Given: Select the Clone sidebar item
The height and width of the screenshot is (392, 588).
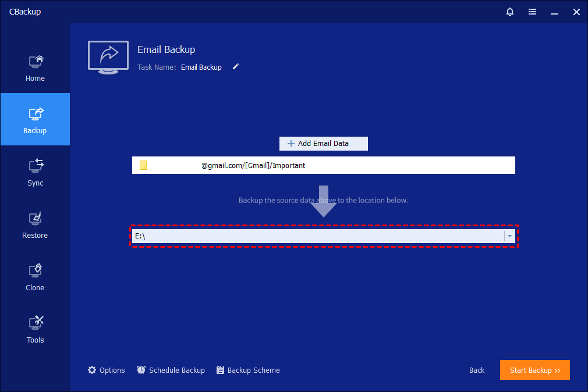Looking at the screenshot, I should click(35, 276).
